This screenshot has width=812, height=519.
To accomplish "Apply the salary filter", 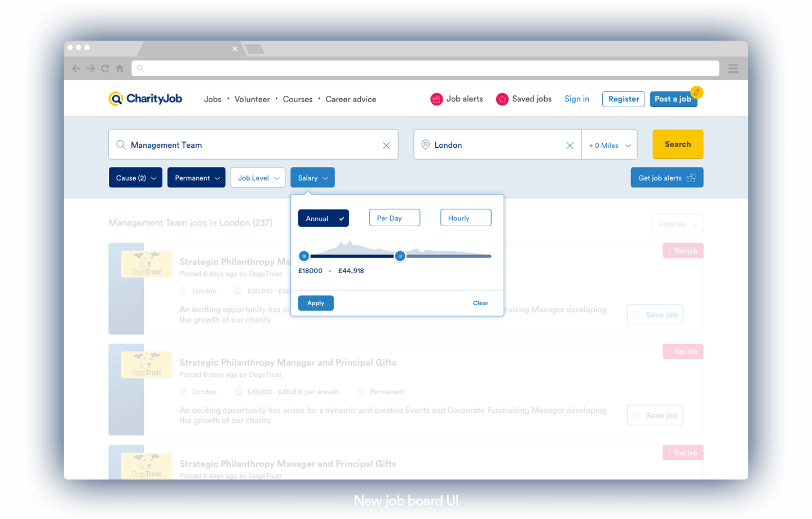I will tap(316, 303).
